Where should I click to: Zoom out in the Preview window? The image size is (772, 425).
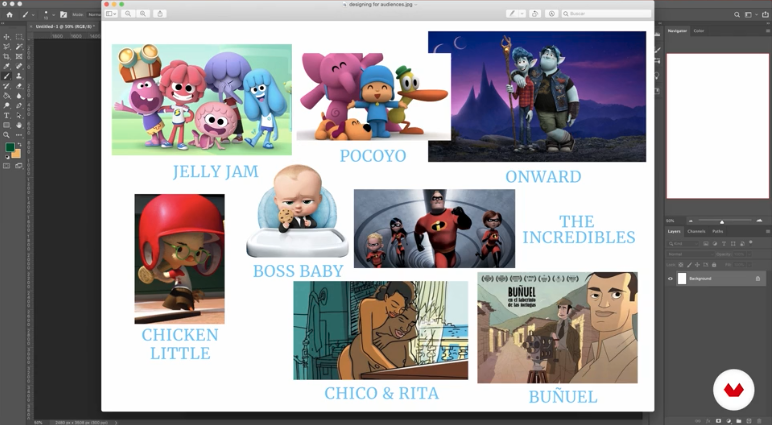tap(128, 14)
